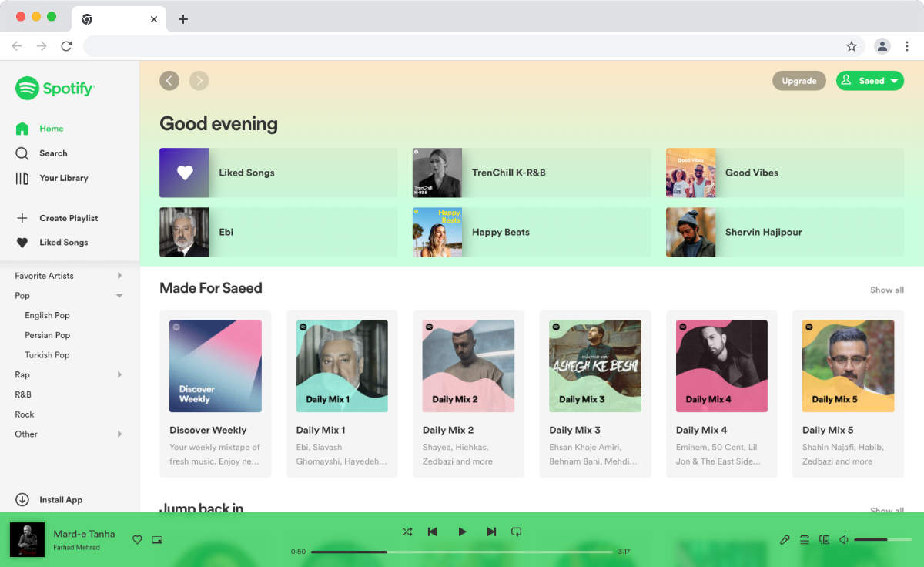Open the Daily Mix 1 cover
Image resolution: width=924 pixels, height=567 pixels.
click(x=342, y=366)
